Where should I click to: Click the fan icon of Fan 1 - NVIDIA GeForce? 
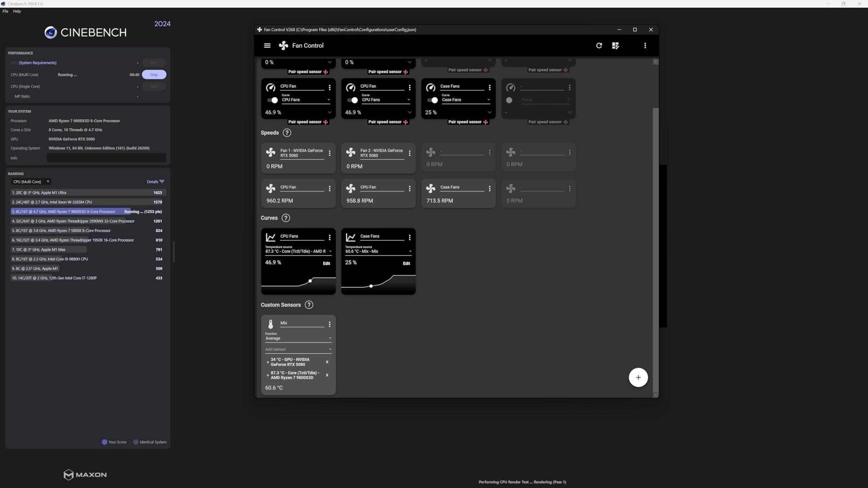tap(271, 152)
